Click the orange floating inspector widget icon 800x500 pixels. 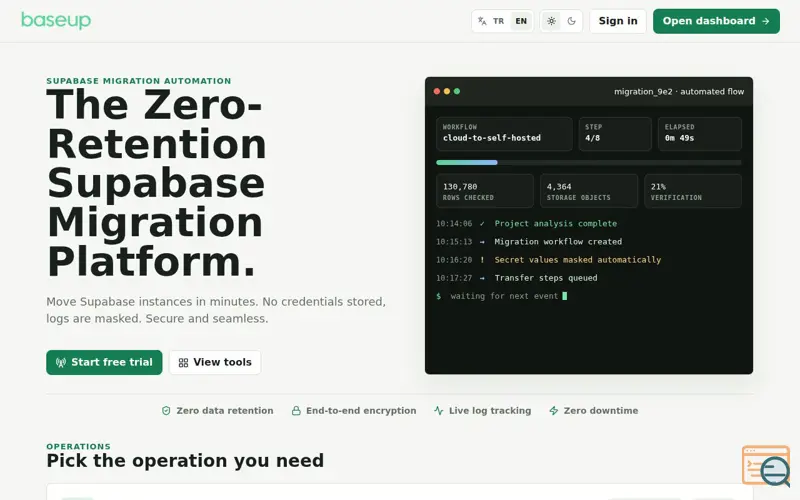pyautogui.click(x=766, y=465)
